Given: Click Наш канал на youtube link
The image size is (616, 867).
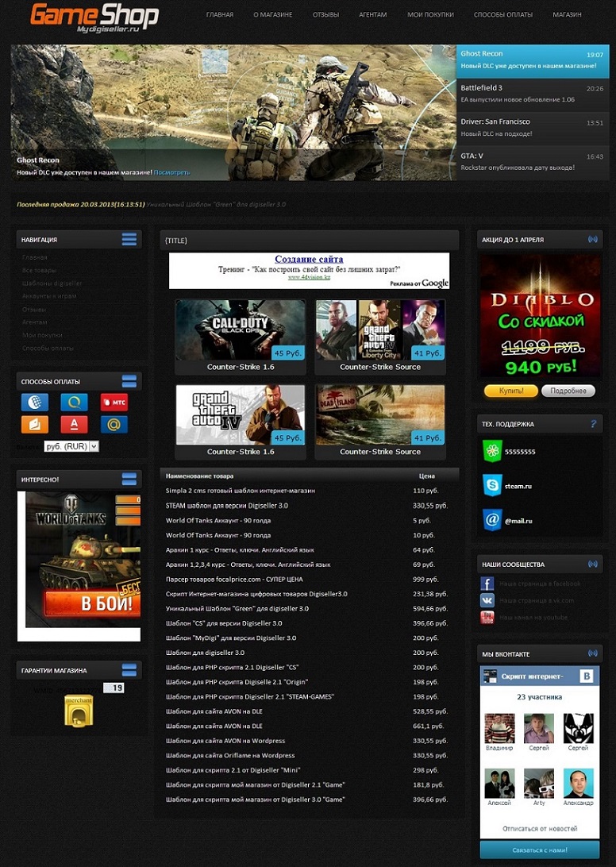Looking at the screenshot, I should click(x=533, y=617).
